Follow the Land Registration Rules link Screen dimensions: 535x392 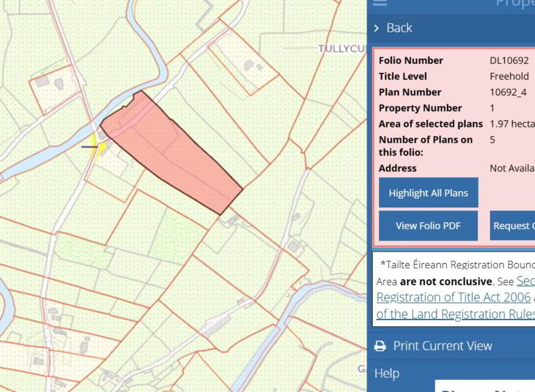pos(455,314)
